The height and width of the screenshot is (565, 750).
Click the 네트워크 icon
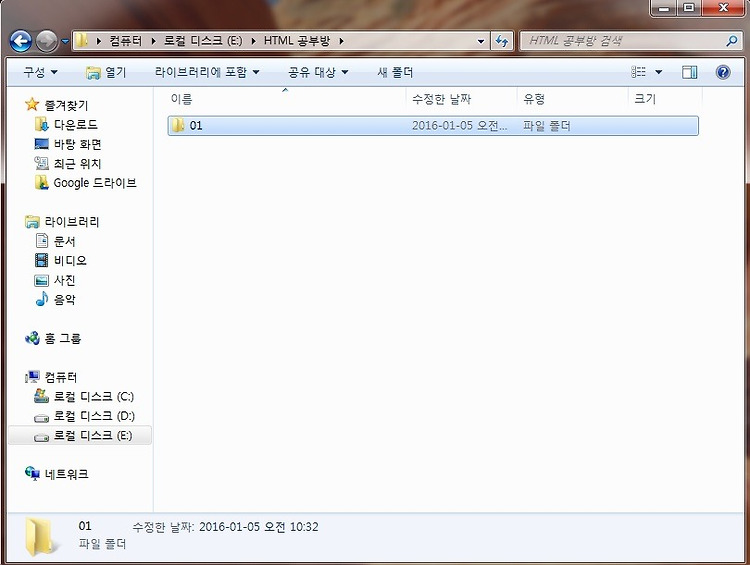tap(32, 474)
